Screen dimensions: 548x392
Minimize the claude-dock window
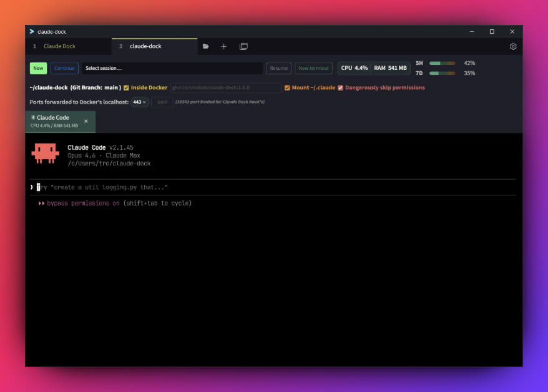472,31
